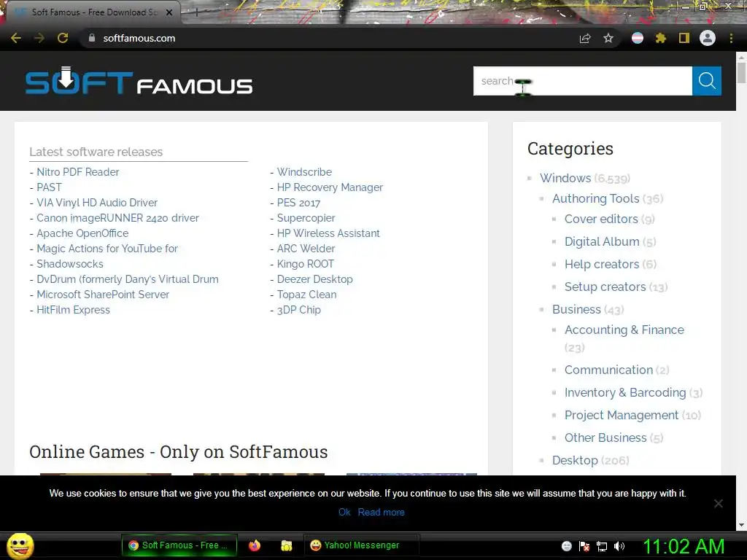The width and height of the screenshot is (747, 560).
Task: Open the Windscribe link
Action: [x=304, y=172]
